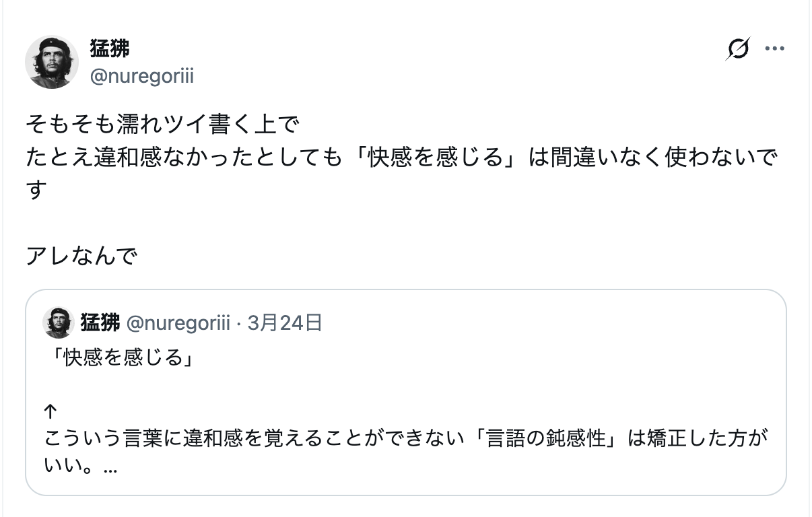Image resolution: width=812 pixels, height=517 pixels.
Task: Click the up arrow symbol in the quoted tweet
Action: 51,411
